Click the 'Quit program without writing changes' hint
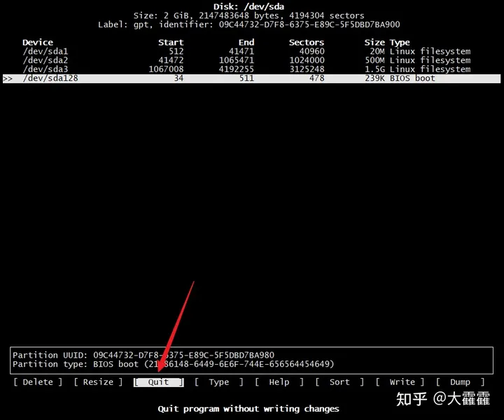The height and width of the screenshot is (420, 504). pyautogui.click(x=248, y=409)
